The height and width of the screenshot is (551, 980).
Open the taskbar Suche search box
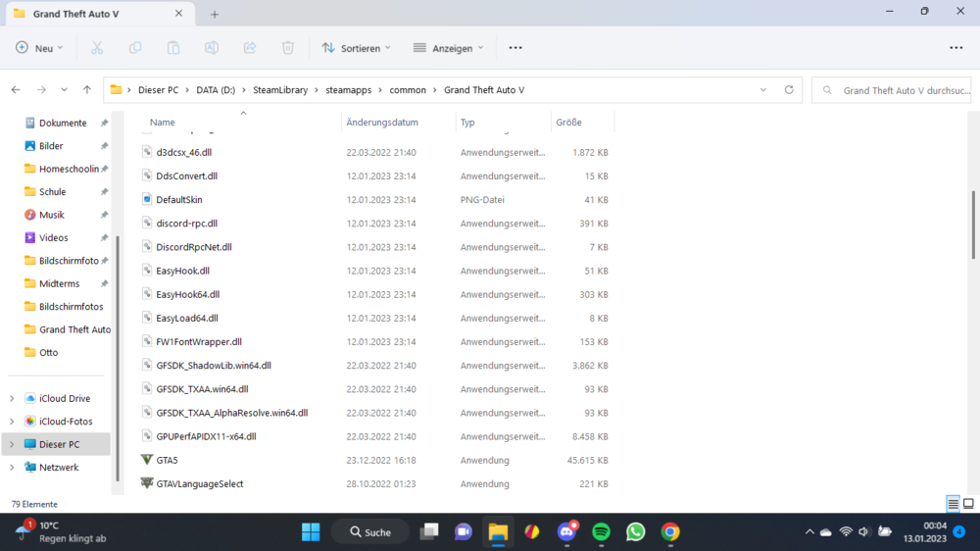pyautogui.click(x=370, y=531)
